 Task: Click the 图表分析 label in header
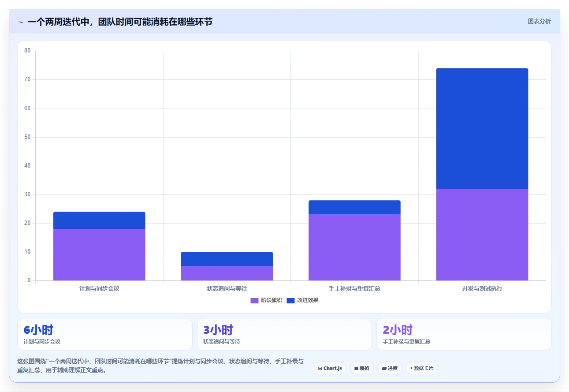coord(539,21)
